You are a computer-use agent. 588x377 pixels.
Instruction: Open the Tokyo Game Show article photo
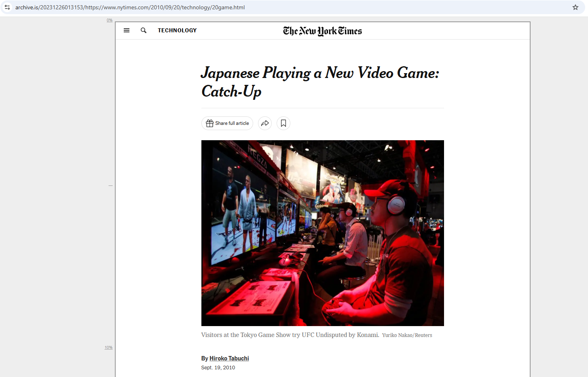point(323,233)
